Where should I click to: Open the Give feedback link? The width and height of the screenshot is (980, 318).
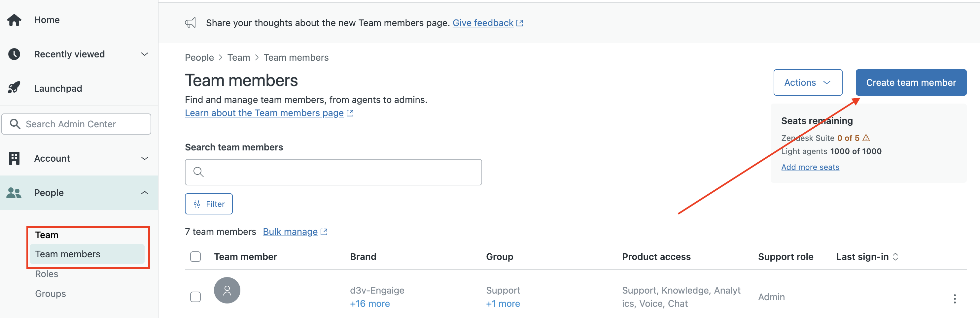(483, 23)
